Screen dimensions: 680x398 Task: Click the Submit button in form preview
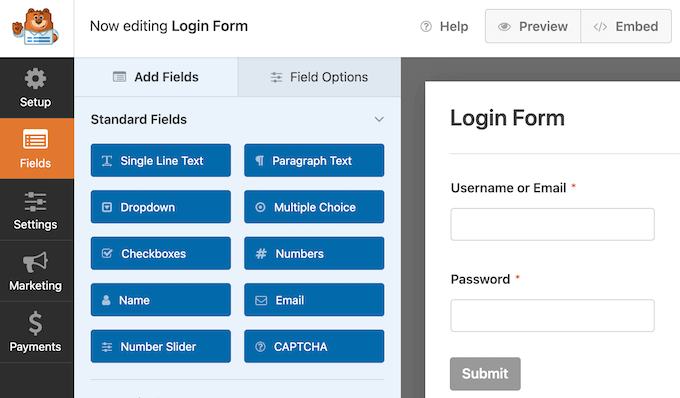coord(485,374)
